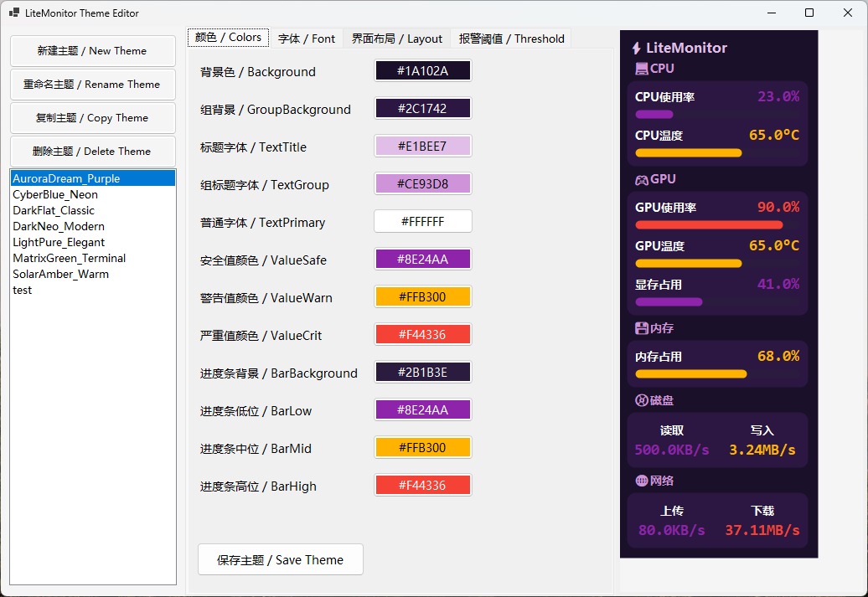The height and width of the screenshot is (597, 868).
Task: Select the 颜色 / Colors tab
Action: pos(228,37)
